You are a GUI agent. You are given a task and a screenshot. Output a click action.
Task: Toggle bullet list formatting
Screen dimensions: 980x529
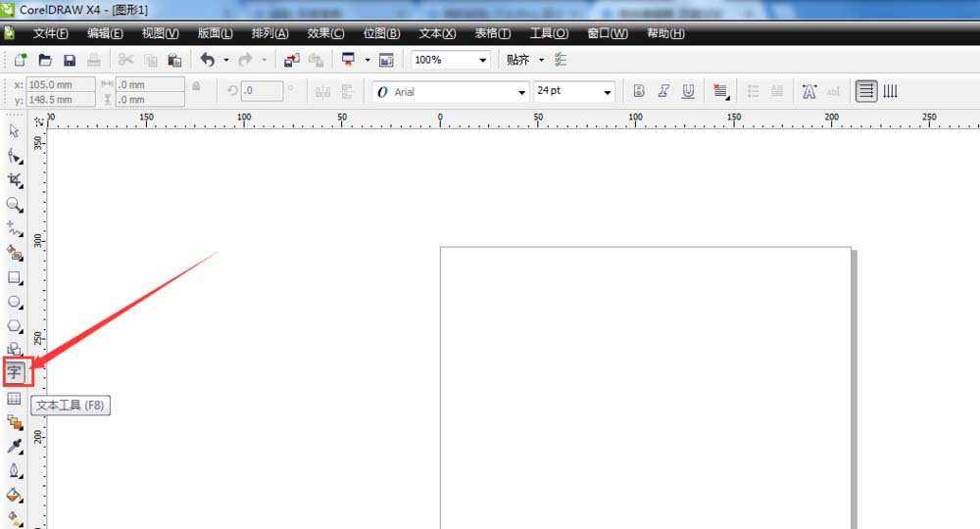click(x=753, y=91)
